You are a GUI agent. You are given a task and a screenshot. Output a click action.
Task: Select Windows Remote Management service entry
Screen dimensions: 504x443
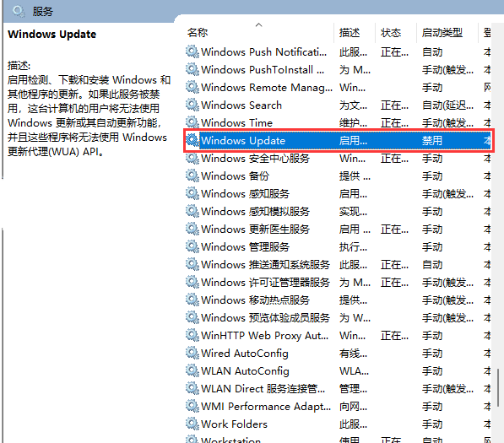click(338, 88)
